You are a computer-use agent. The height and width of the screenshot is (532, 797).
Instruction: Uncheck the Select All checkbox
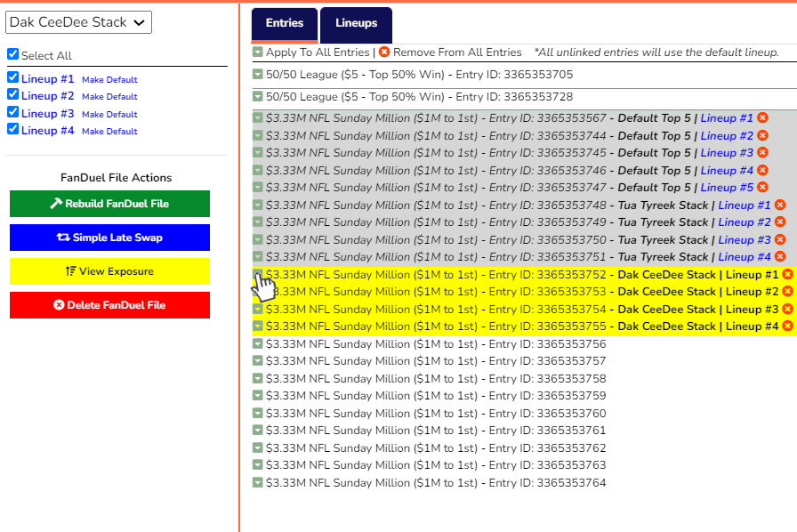point(12,55)
